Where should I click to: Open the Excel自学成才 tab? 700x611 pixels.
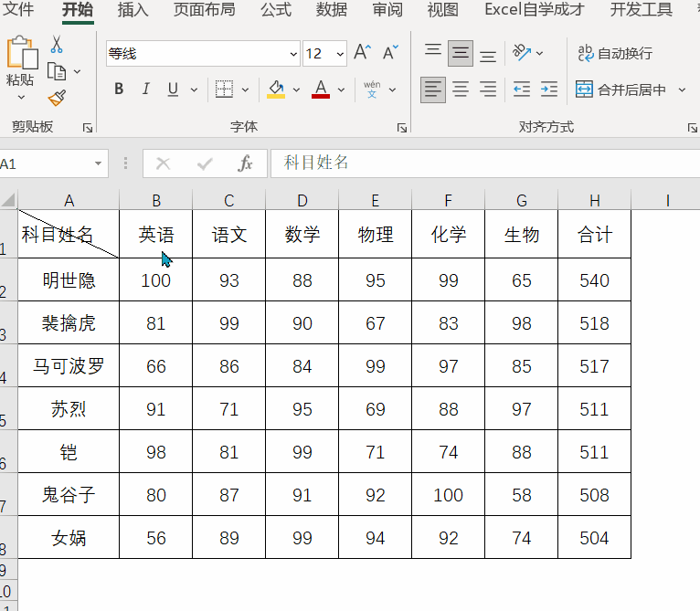coord(534,9)
